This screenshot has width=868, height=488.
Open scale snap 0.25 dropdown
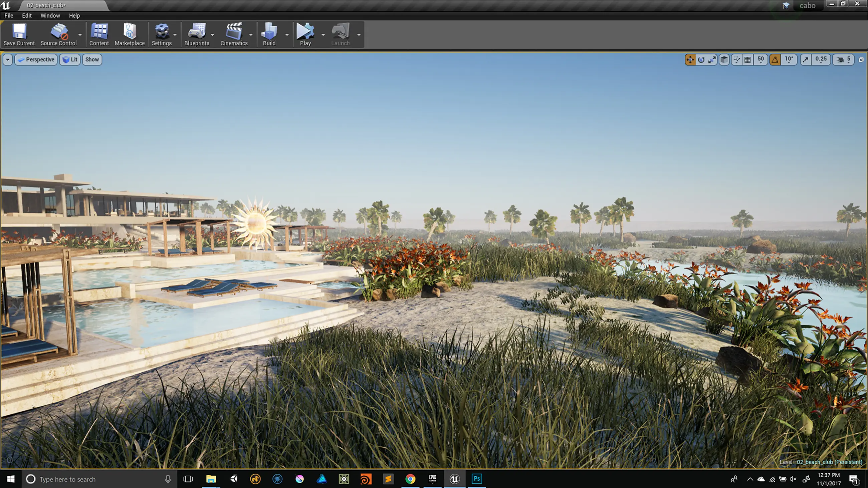(821, 60)
